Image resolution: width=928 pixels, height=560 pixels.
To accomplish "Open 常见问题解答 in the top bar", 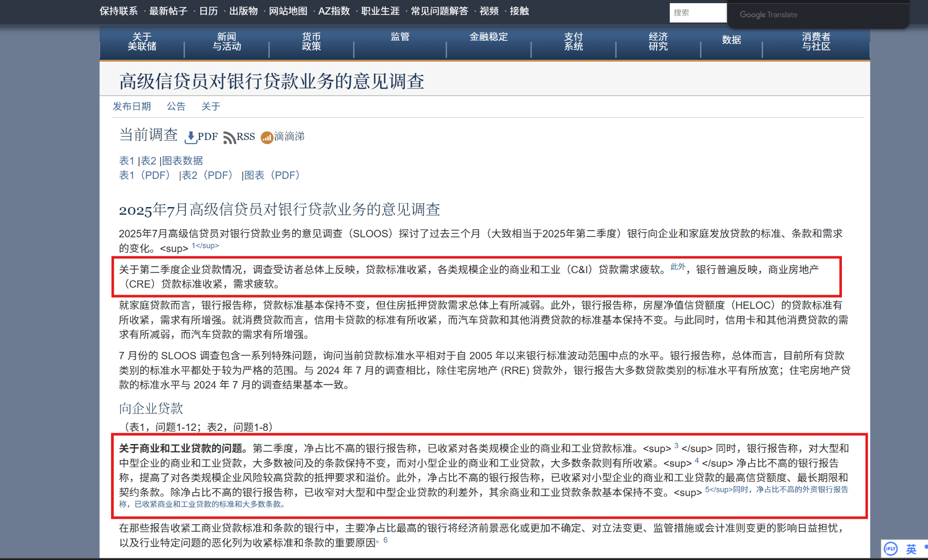I will click(x=440, y=11).
